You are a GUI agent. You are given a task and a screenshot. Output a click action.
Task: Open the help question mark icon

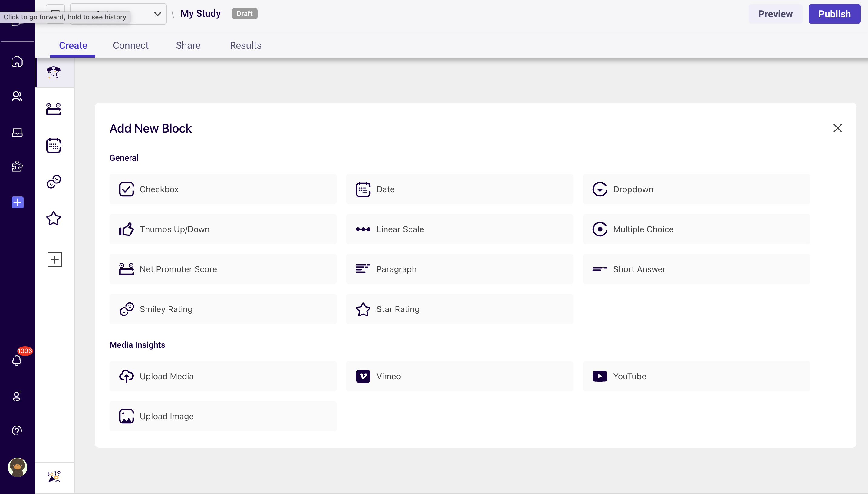click(17, 430)
